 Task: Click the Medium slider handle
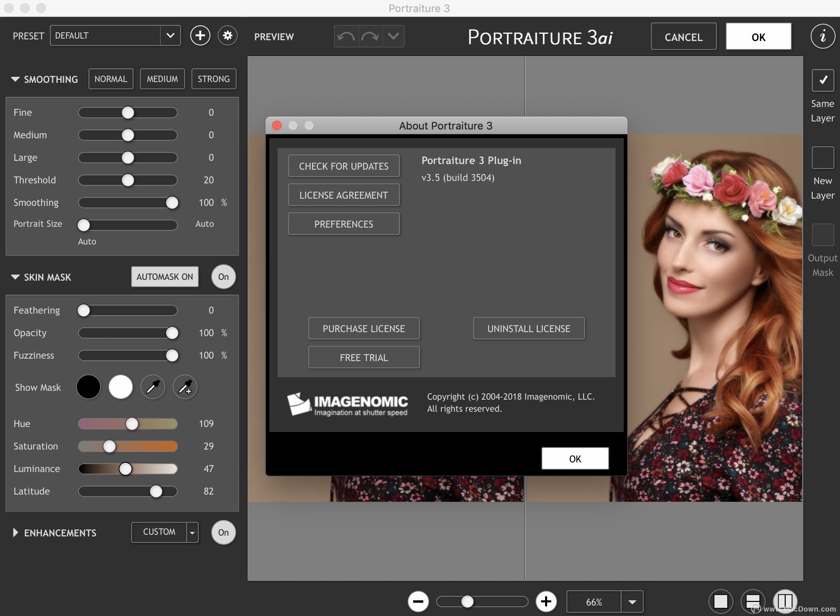(128, 135)
